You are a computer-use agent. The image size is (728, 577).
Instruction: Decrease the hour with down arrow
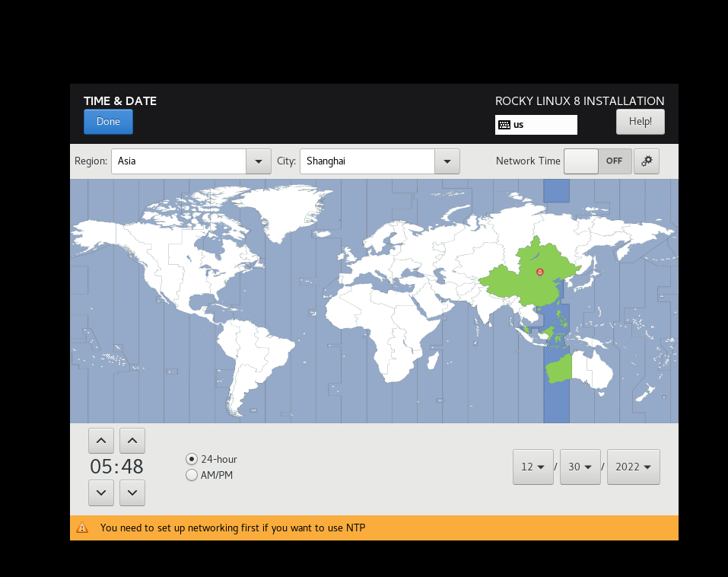(x=101, y=493)
